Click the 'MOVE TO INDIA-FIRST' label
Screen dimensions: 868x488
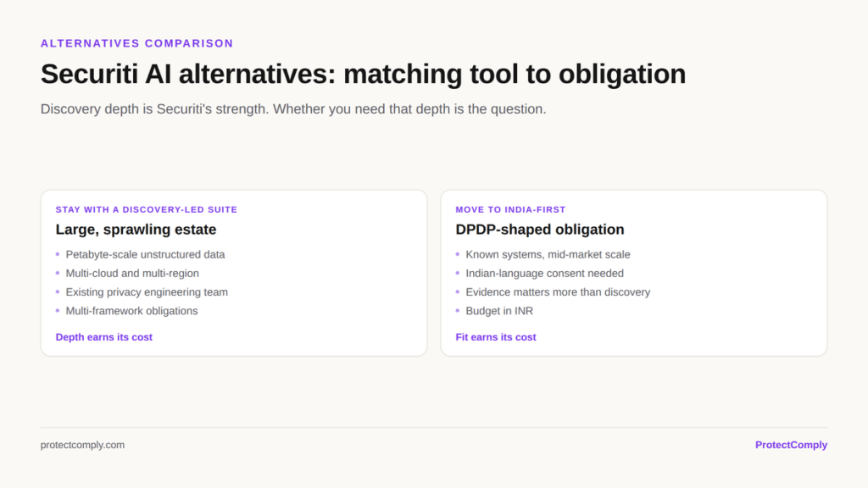click(510, 210)
